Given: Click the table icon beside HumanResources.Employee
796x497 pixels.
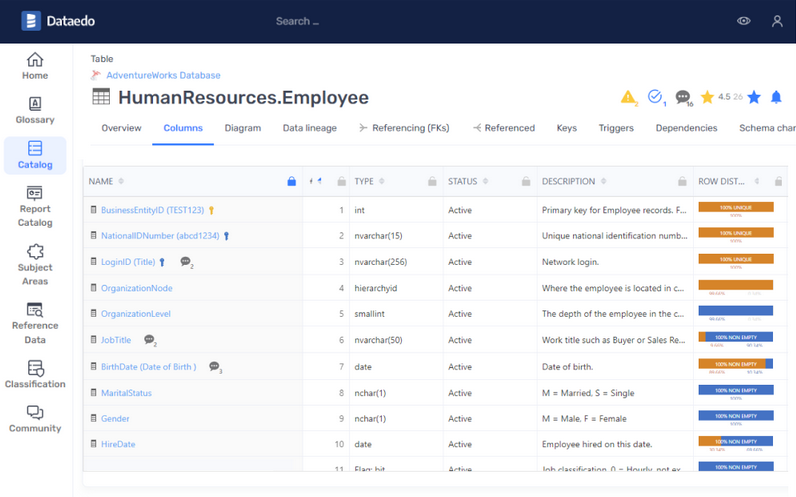Looking at the screenshot, I should (101, 96).
